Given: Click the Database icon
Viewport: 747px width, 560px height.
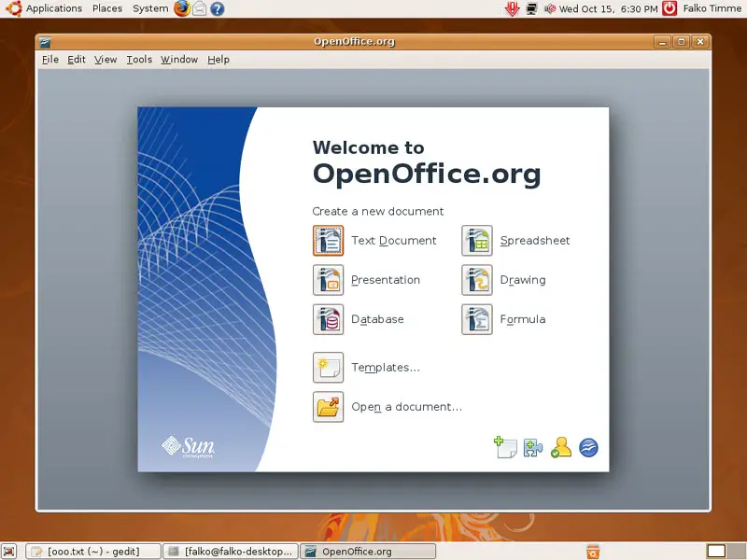Looking at the screenshot, I should pos(328,319).
